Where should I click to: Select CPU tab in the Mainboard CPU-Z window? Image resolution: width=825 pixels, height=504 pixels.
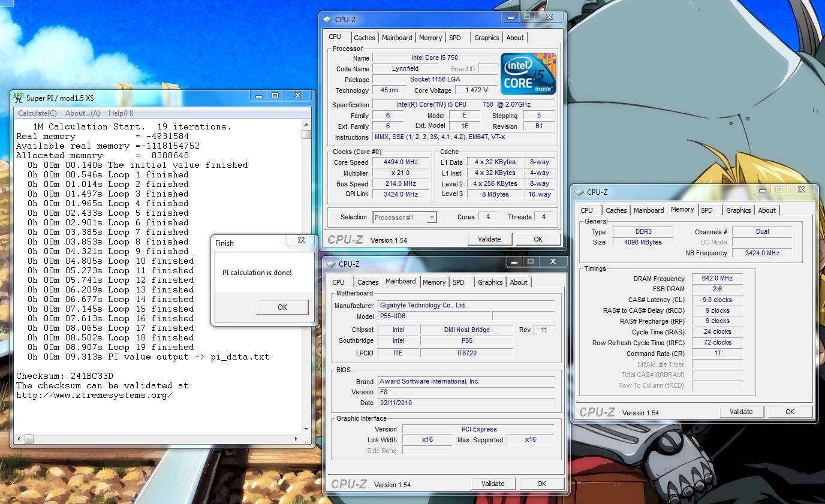pos(339,282)
